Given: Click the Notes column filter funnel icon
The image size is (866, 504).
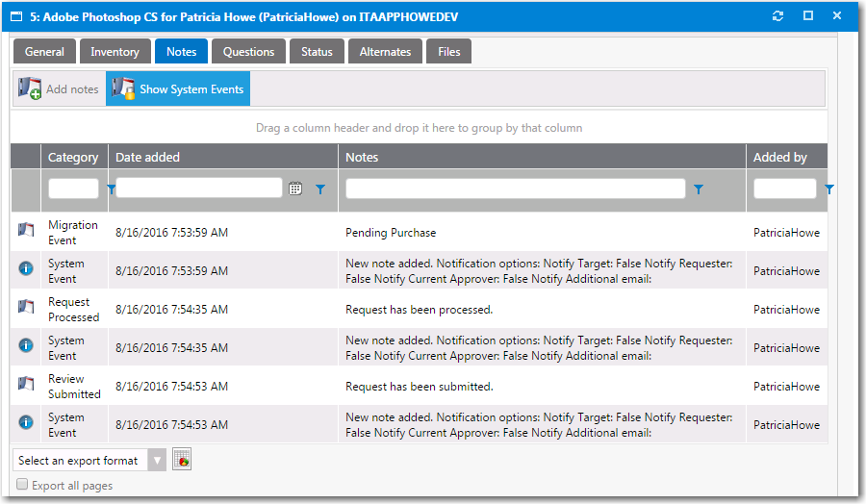Looking at the screenshot, I should (x=699, y=189).
